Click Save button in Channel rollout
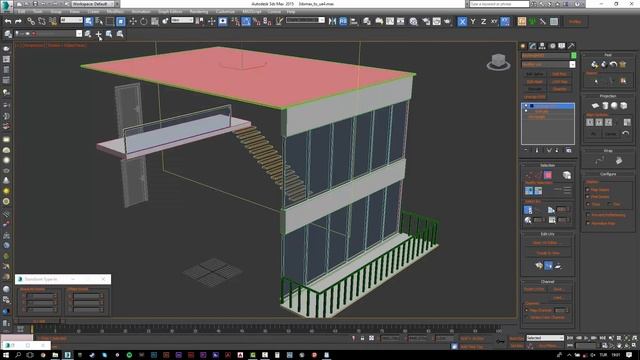The height and width of the screenshot is (360, 640). tap(558, 289)
